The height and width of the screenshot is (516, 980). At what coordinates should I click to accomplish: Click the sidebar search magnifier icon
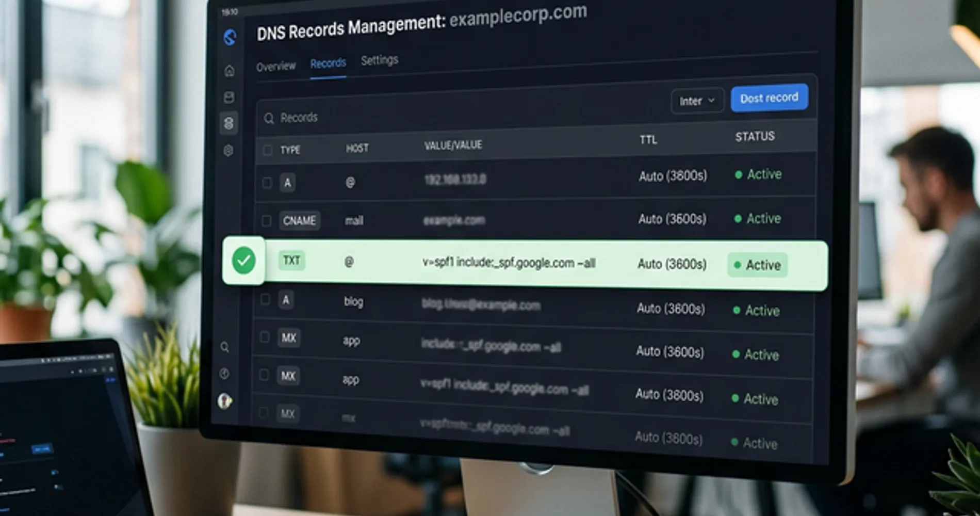[x=225, y=347]
